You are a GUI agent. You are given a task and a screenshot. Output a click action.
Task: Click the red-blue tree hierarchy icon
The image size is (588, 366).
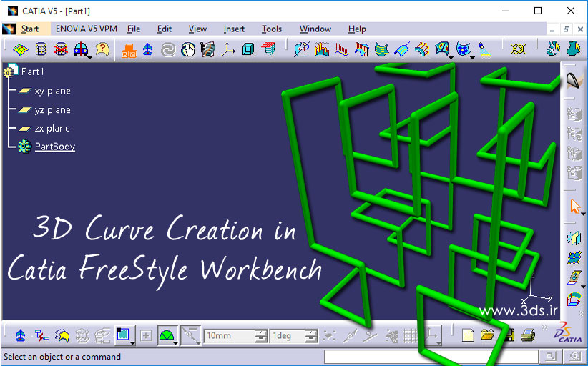coord(41,336)
